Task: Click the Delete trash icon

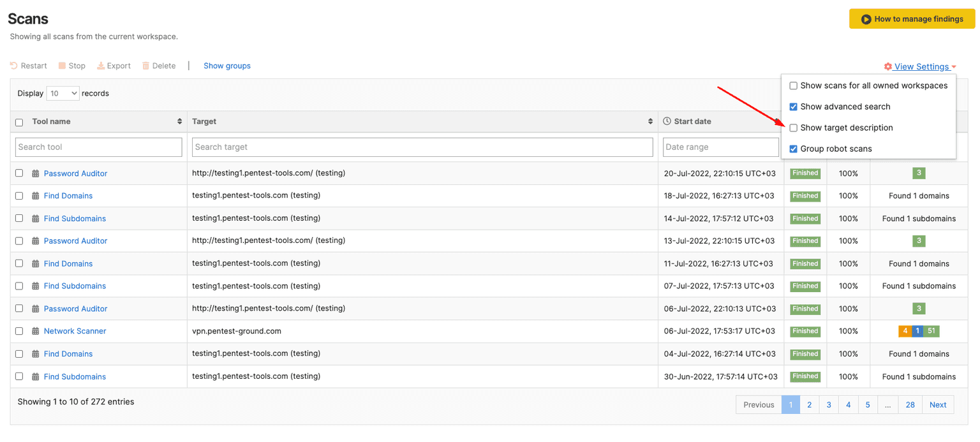Action: click(x=145, y=66)
